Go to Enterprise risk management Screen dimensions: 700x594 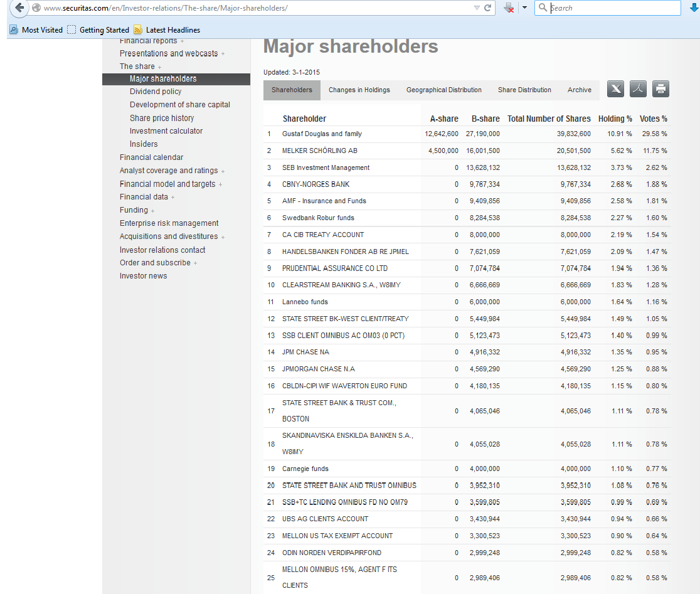pos(169,223)
